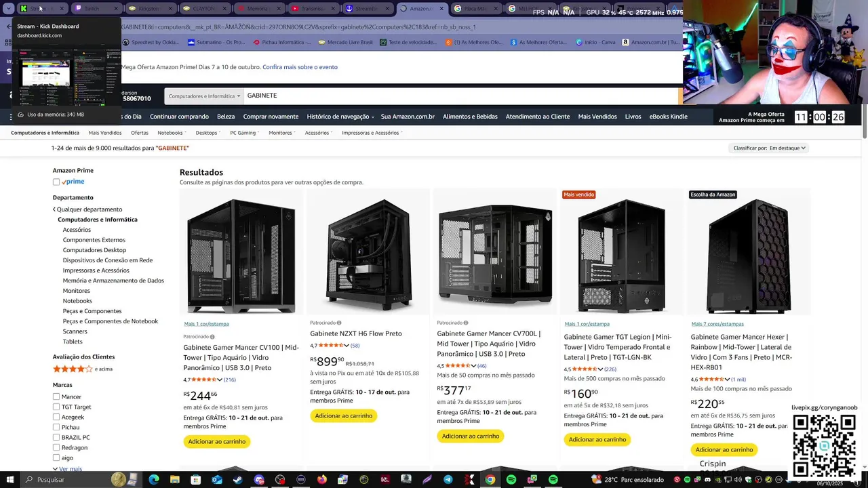Image resolution: width=868 pixels, height=488 pixels.
Task: Expand the Monitores submenu
Action: point(282,133)
